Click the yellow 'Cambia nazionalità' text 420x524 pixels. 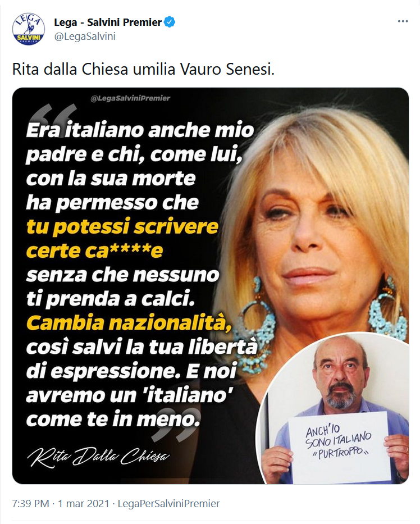(129, 323)
